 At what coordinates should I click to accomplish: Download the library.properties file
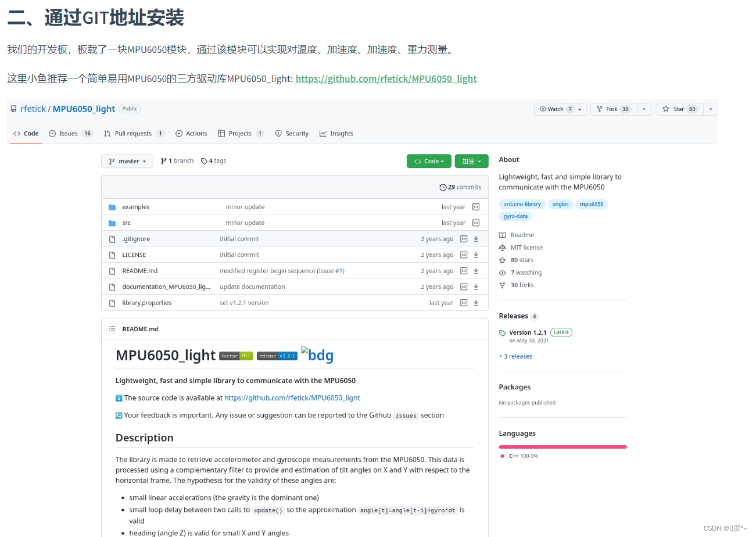coord(476,303)
